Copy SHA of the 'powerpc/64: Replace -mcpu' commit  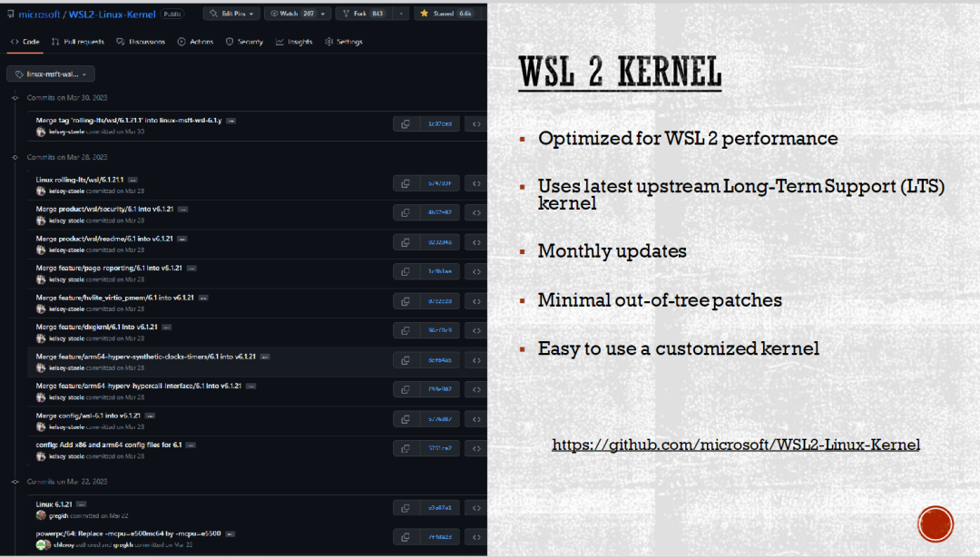406,537
